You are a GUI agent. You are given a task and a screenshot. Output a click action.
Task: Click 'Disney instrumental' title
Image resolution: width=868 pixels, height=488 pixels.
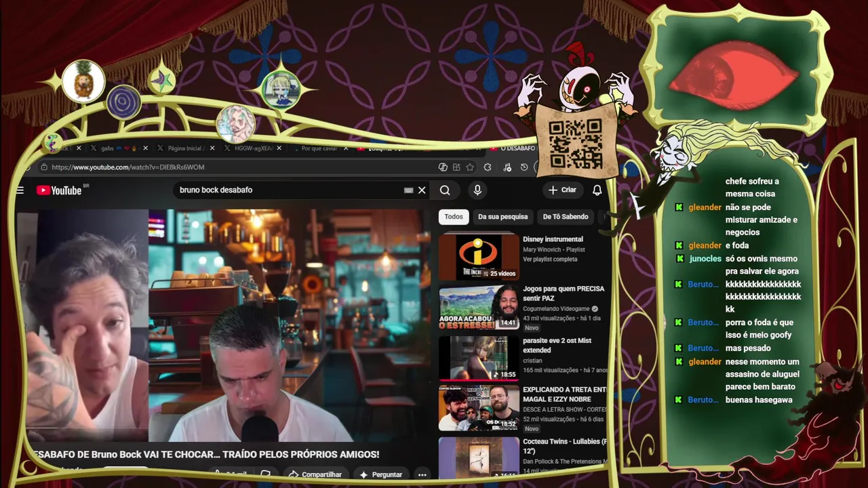553,239
